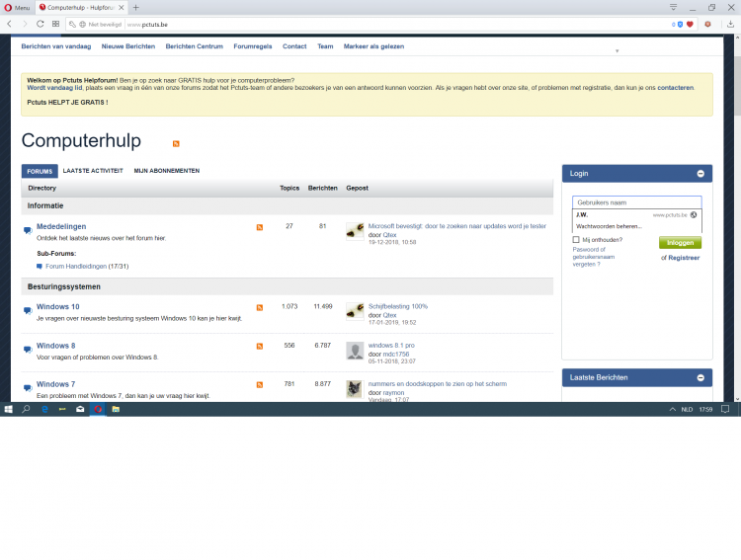Click Markeer als gelezen
Viewport: 741px width, 560px height.
(373, 46)
